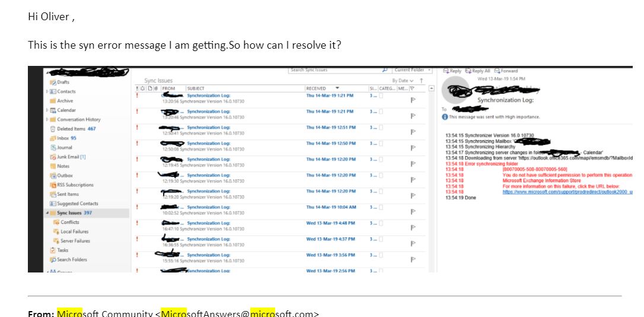Image resolution: width=644 pixels, height=317 pixels.
Task: Click the search magnifier icon
Action: tap(385, 70)
